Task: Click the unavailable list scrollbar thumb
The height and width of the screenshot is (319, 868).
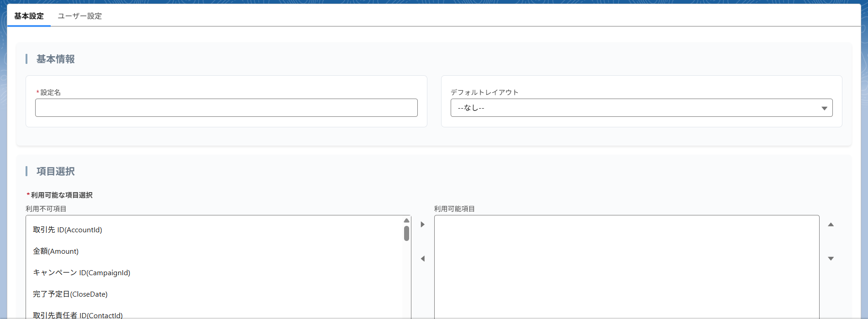Action: [x=406, y=234]
